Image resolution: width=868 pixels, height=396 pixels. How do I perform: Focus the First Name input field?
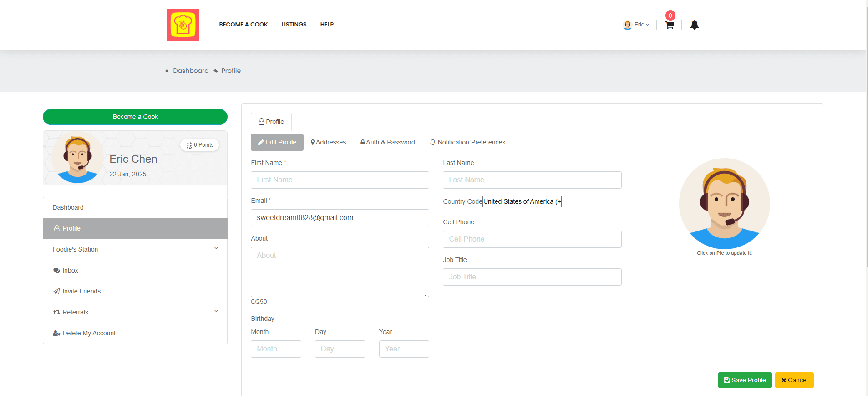340,180
